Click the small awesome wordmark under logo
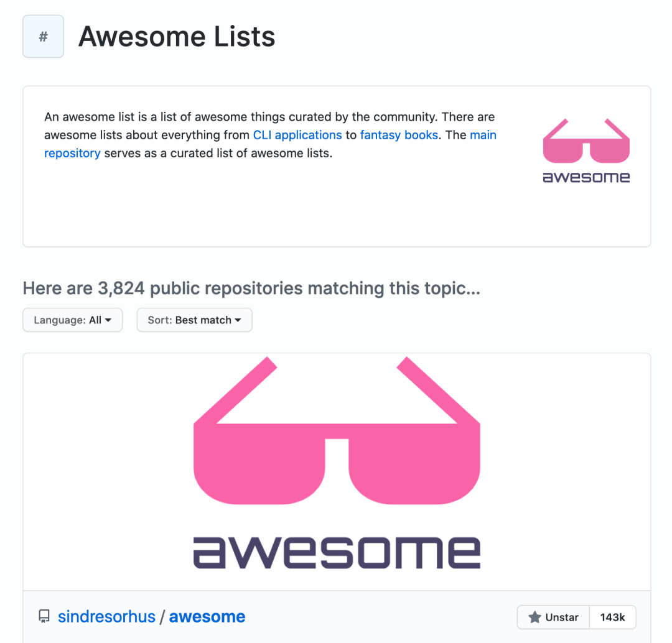672x643 pixels. pos(586,177)
